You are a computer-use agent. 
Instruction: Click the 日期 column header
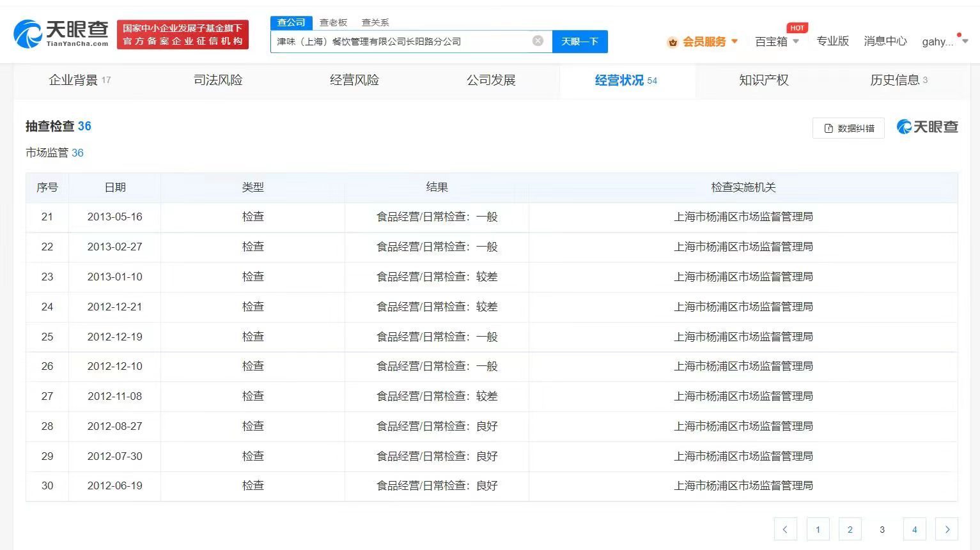[115, 187]
